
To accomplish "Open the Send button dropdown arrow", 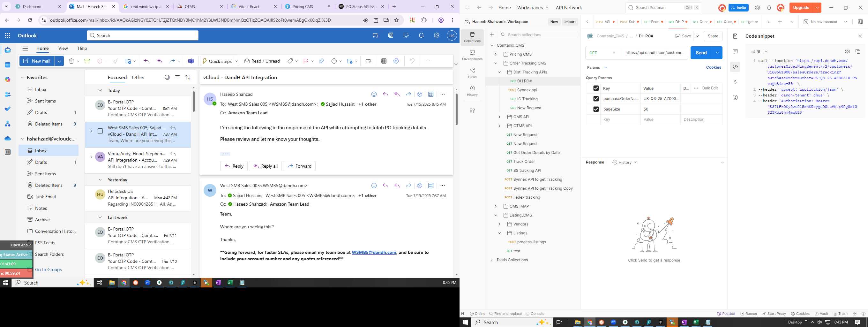I will (717, 53).
